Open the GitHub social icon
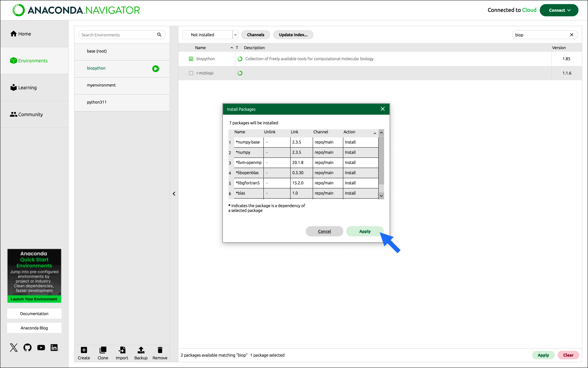This screenshot has width=588, height=368. click(28, 347)
